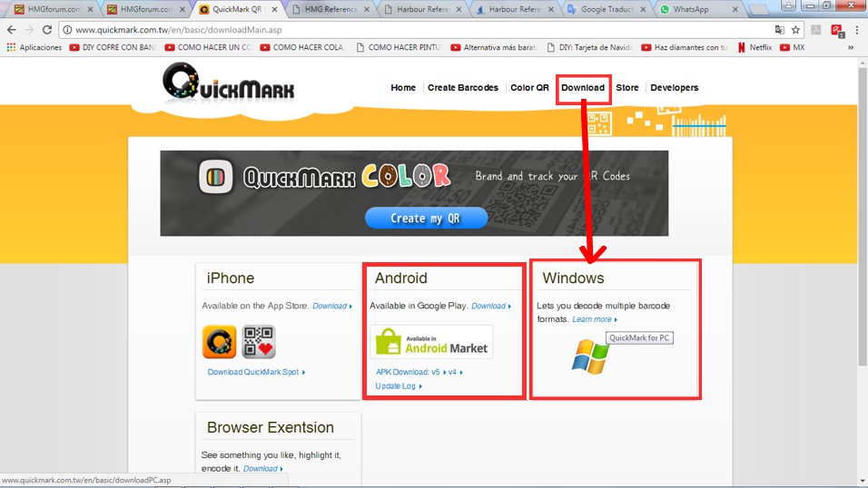Screen dimensions: 868x488
Task: Click the Android Market badge
Action: coord(431,342)
